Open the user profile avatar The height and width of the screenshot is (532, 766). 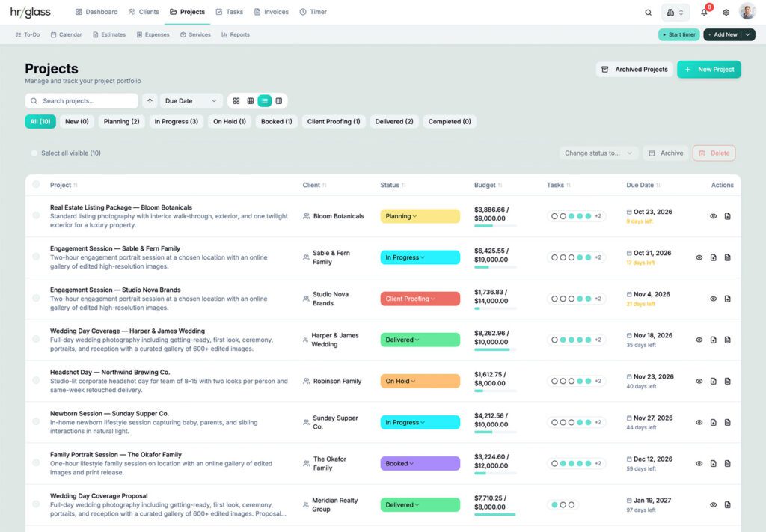747,12
